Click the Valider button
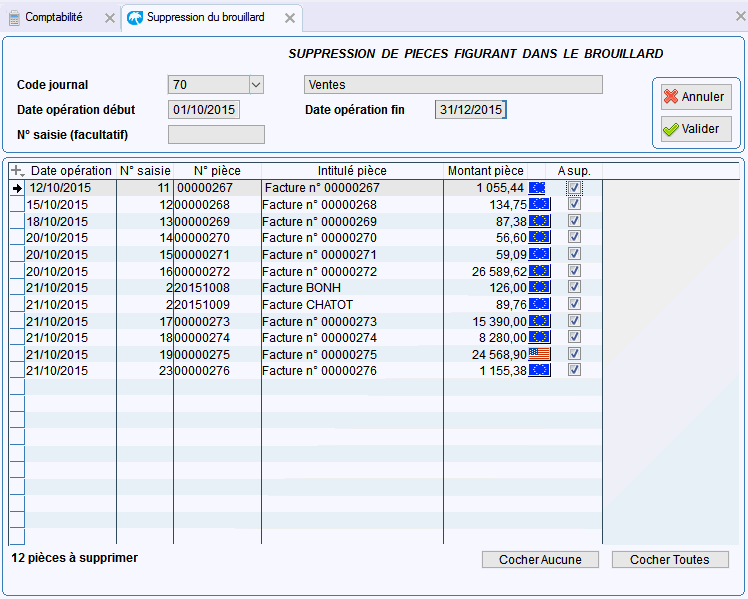Image resolution: width=748 pixels, height=599 pixels. pyautogui.click(x=696, y=129)
